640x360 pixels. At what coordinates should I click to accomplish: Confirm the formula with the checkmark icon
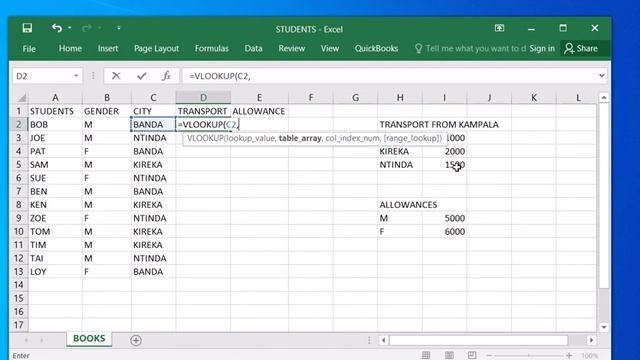point(142,76)
